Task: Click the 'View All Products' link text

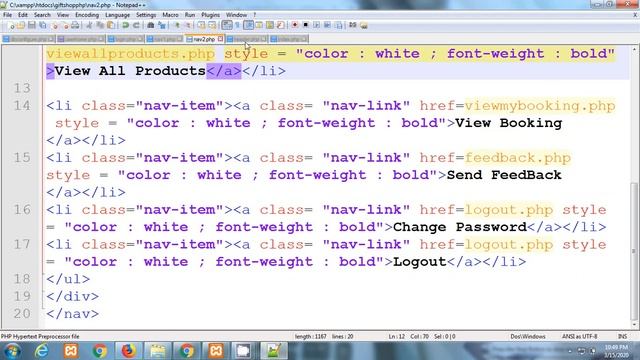Action: click(x=129, y=71)
